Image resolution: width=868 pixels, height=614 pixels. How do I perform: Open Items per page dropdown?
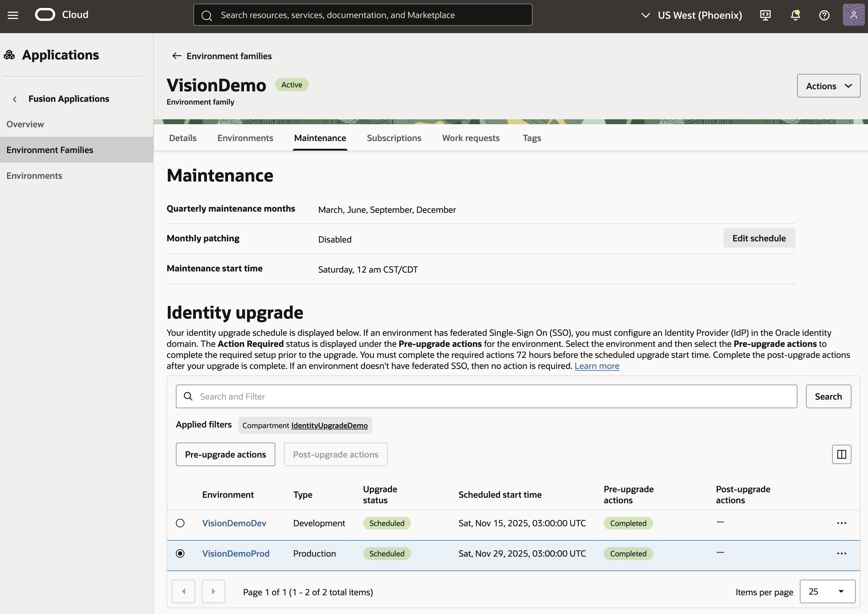(x=827, y=591)
